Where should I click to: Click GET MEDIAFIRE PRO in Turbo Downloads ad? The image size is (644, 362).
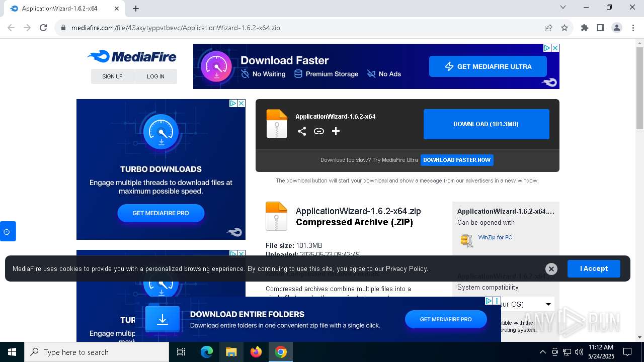(161, 213)
